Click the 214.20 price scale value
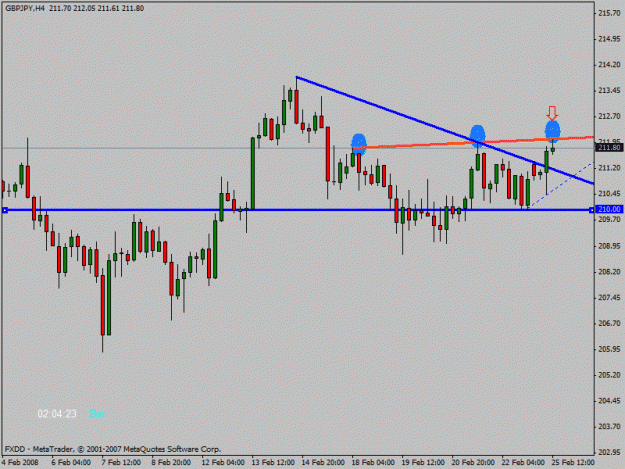Screen dimensions: 625x469 pyautogui.click(x=609, y=65)
